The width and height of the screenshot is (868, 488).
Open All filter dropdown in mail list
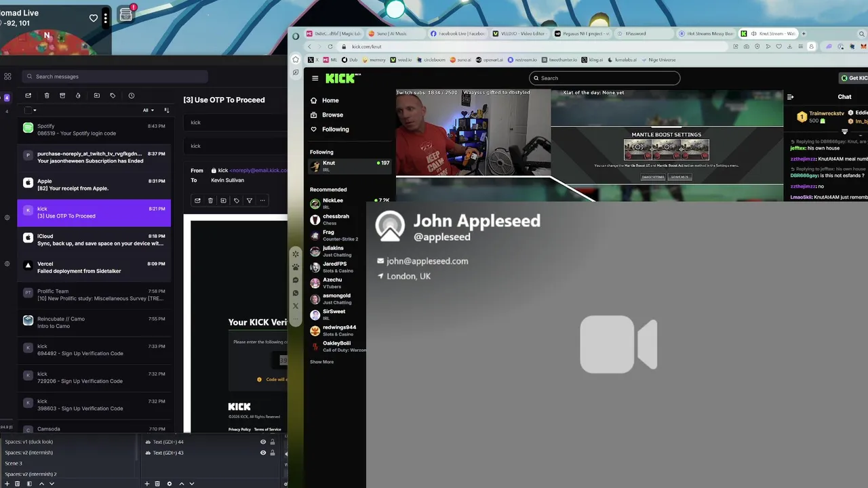(x=149, y=110)
